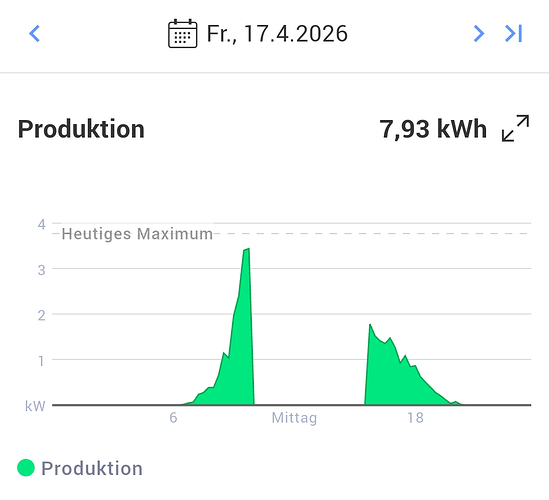Click the 18 hour axis label
Image resolution: width=549 pixels, height=500 pixels.
click(x=415, y=418)
